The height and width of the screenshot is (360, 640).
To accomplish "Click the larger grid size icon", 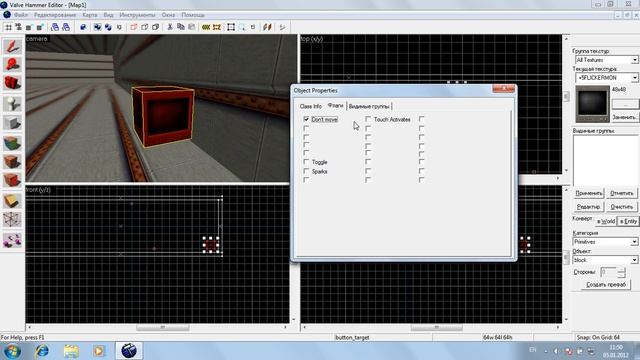I will click(40, 27).
